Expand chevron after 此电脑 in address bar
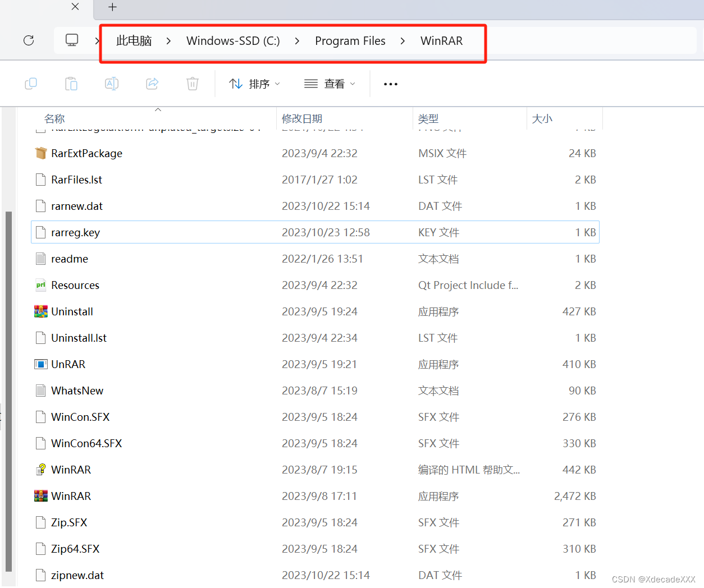Viewport: 704px width, 588px height. tap(168, 41)
